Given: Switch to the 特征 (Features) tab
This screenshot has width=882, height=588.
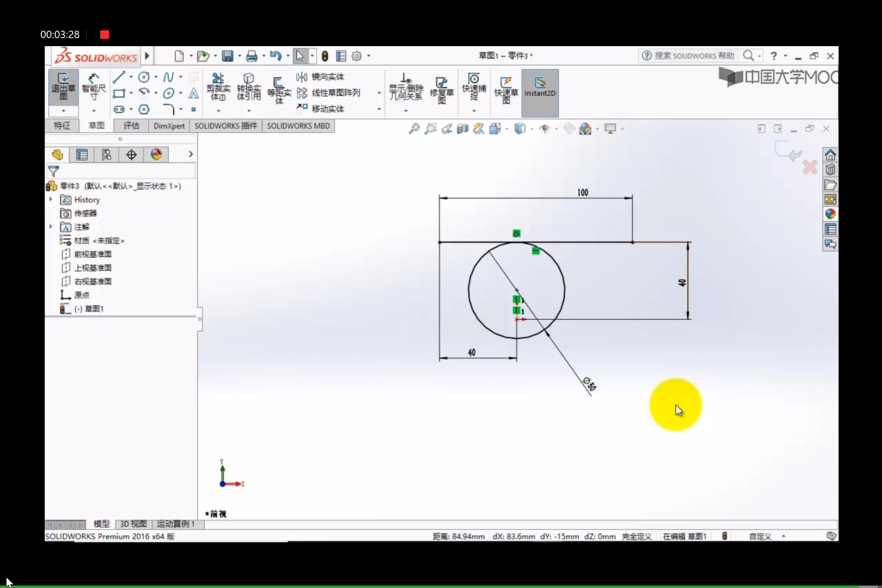Looking at the screenshot, I should tap(62, 126).
